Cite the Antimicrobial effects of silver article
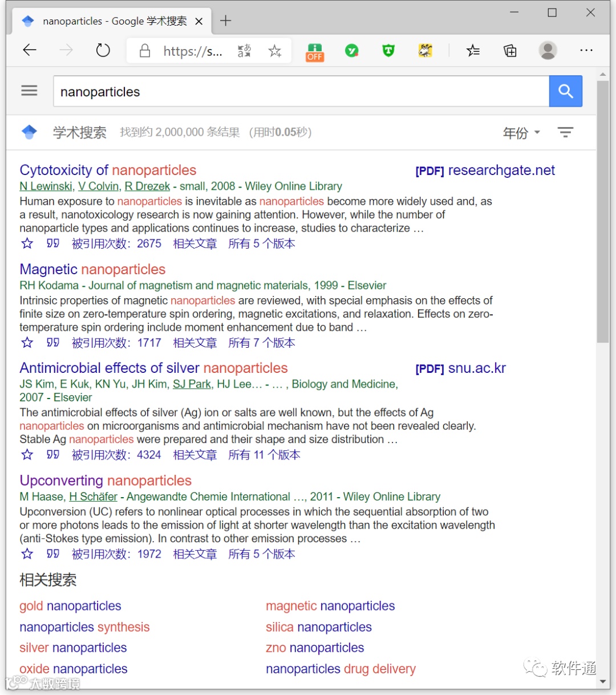 53,455
